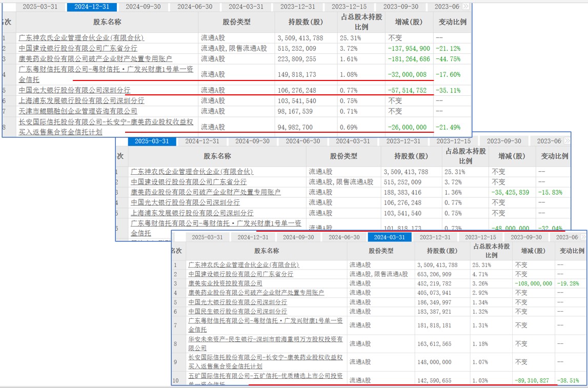
Task: Click the 持股数(股) header in the top table
Action: click(306, 22)
